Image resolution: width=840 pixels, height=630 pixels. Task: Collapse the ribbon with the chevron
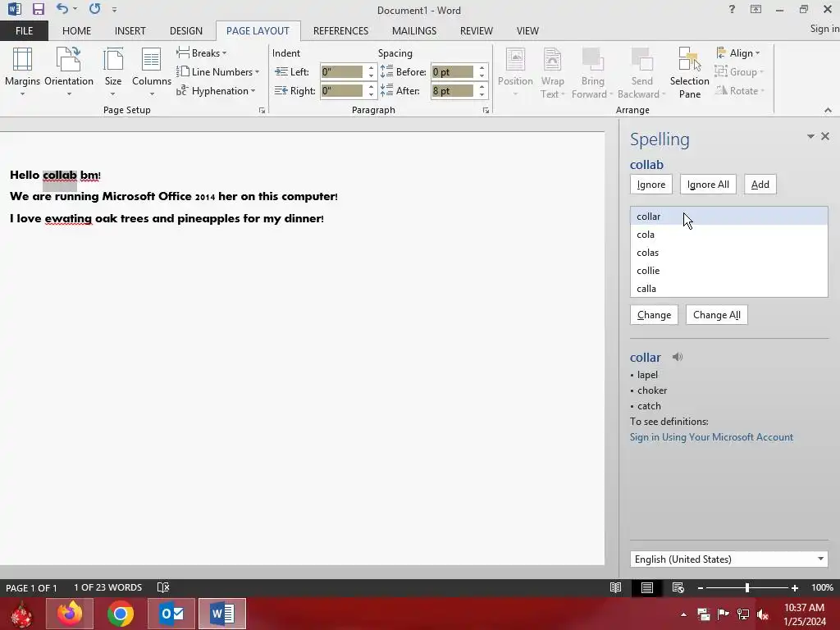tap(828, 110)
